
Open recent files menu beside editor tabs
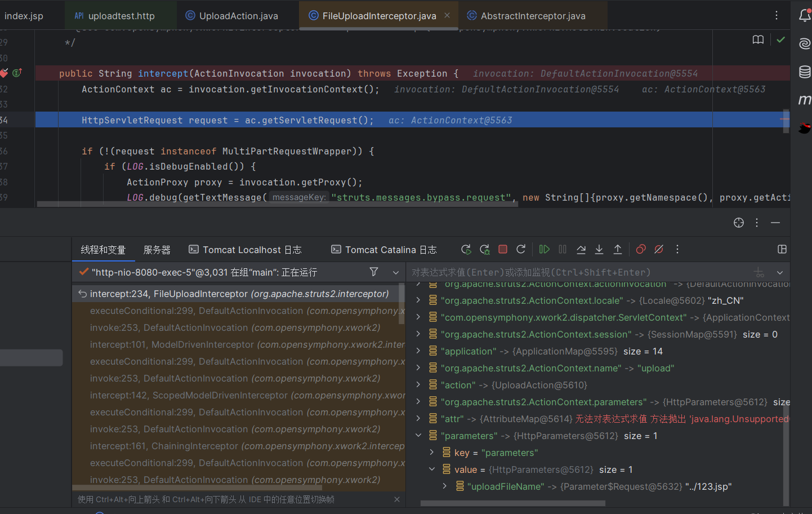[777, 15]
